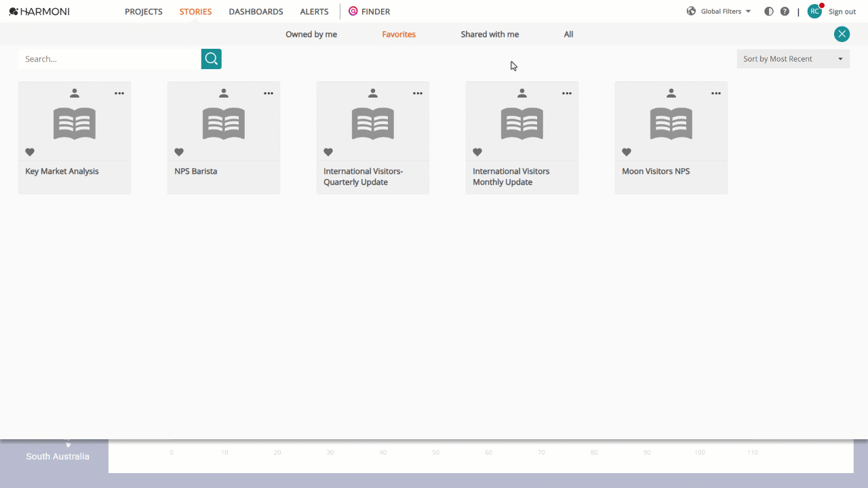Screen dimensions: 868x488
Task: Unfavorite Key Market Analysis heart
Action: [x=30, y=152]
